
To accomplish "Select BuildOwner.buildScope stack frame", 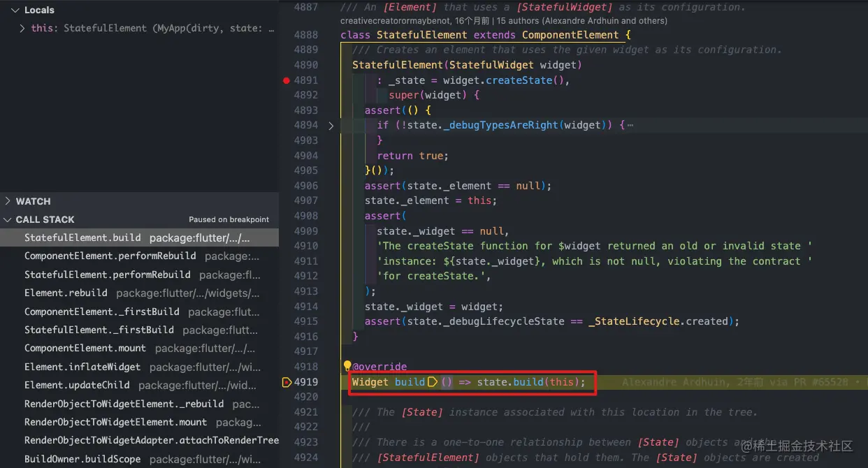I will tap(140, 459).
